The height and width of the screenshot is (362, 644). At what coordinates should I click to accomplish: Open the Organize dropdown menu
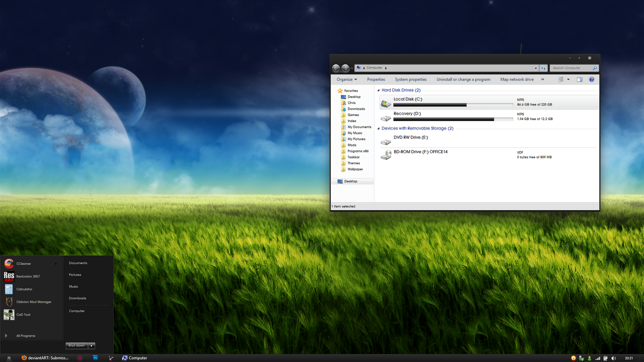click(347, 79)
